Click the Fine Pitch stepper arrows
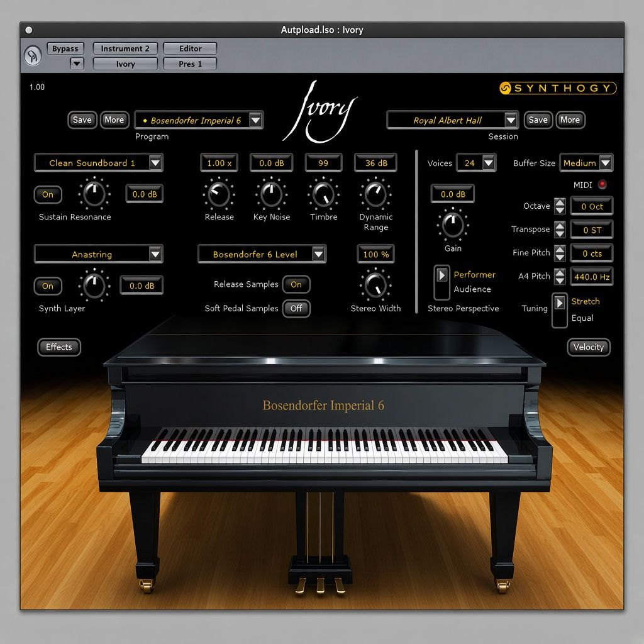 [559, 253]
